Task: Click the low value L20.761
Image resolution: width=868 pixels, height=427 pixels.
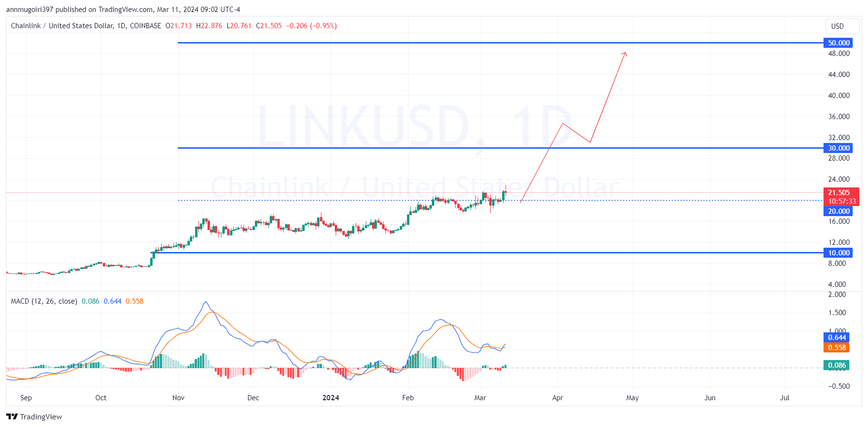Action: click(x=239, y=26)
